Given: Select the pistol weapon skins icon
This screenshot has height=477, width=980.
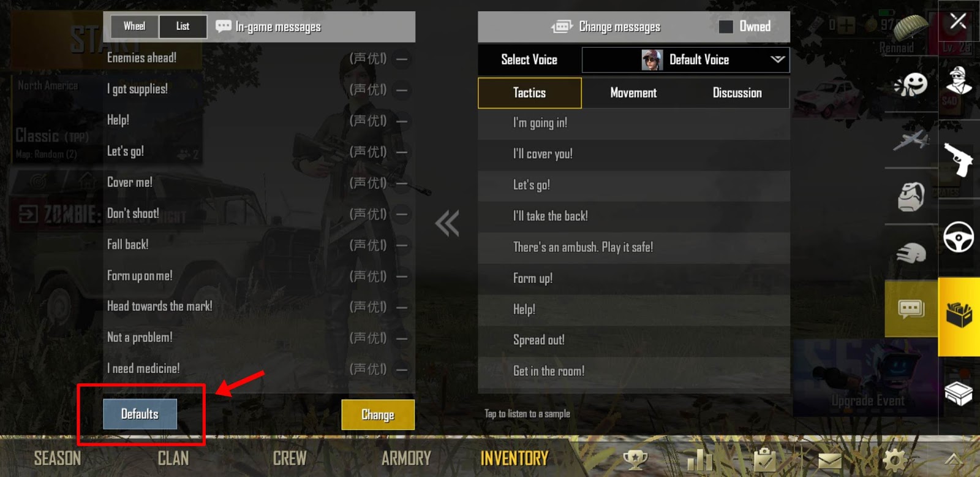Looking at the screenshot, I should pos(959,159).
